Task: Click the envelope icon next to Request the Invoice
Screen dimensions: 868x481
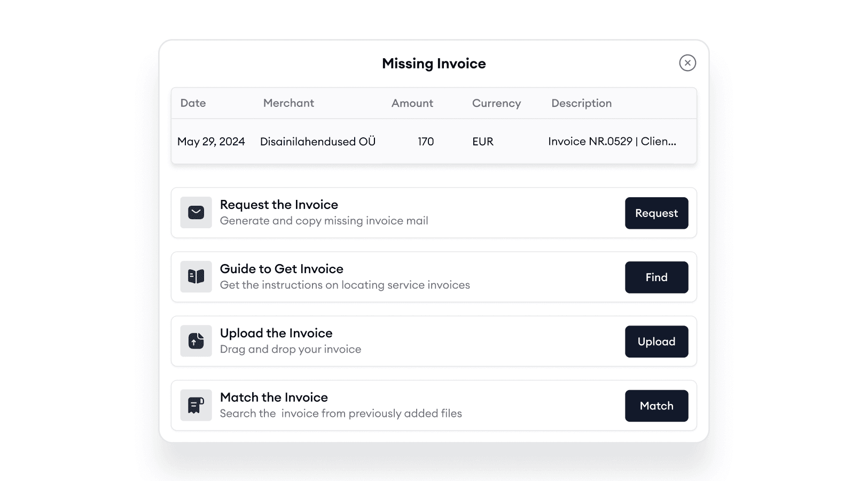Action: tap(196, 212)
